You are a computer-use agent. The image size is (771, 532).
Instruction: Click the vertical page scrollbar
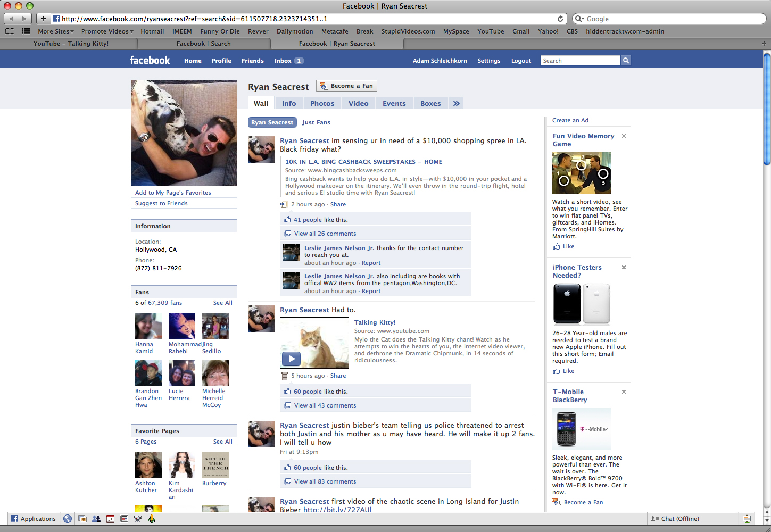pyautogui.click(x=767, y=109)
